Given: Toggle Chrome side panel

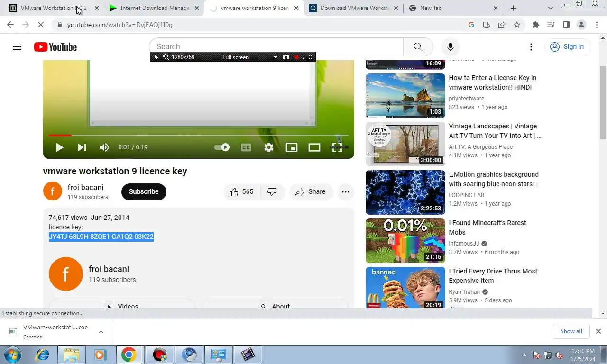Looking at the screenshot, I should click(x=566, y=25).
